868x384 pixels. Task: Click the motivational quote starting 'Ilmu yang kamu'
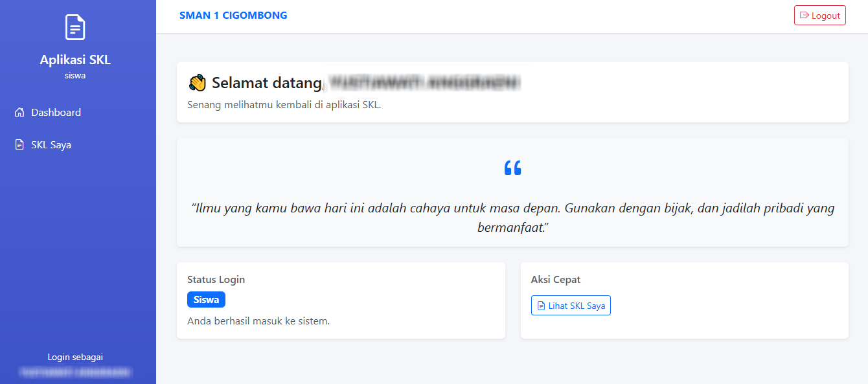pos(512,218)
